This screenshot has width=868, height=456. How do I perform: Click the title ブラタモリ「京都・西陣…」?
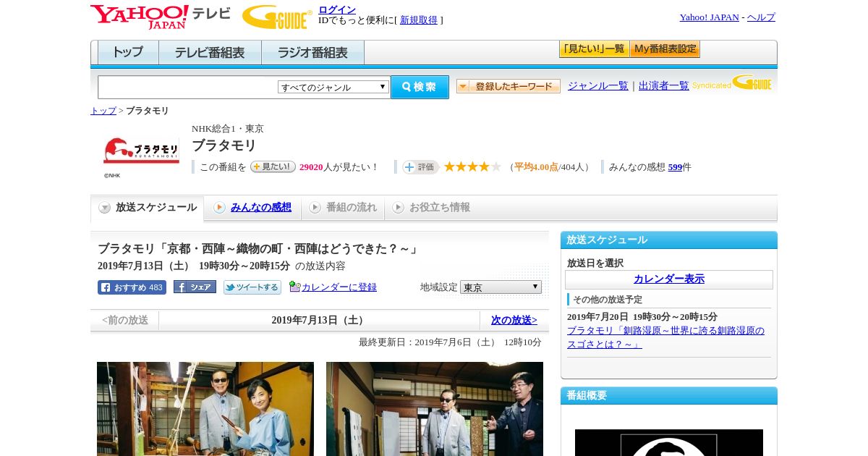point(258,249)
